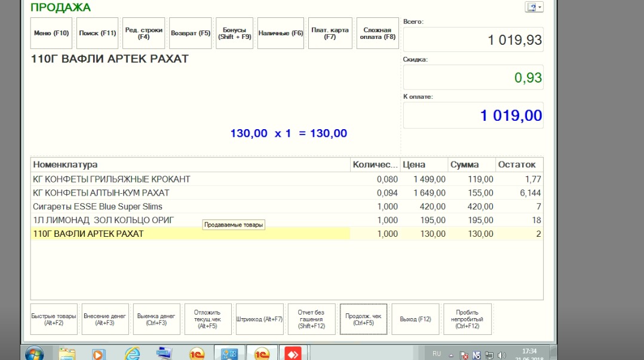The width and height of the screenshot is (644, 360).
Task: Click the red AnyDesk taskbar icon
Action: click(x=293, y=353)
